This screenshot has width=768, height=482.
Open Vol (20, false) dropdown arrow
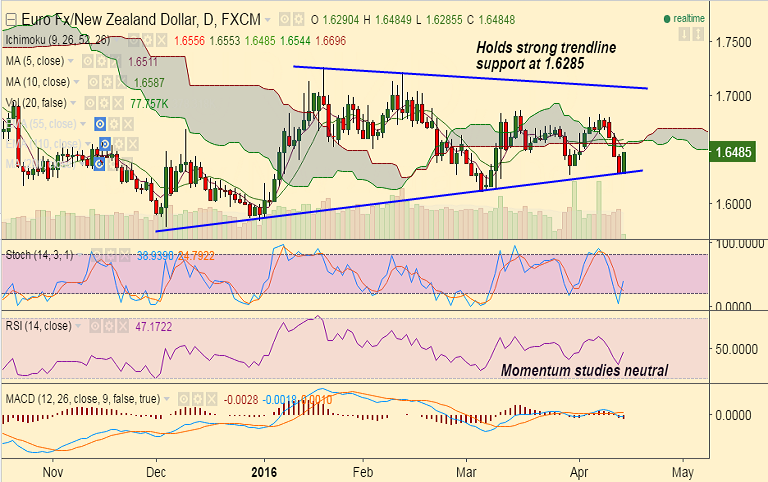(x=73, y=103)
